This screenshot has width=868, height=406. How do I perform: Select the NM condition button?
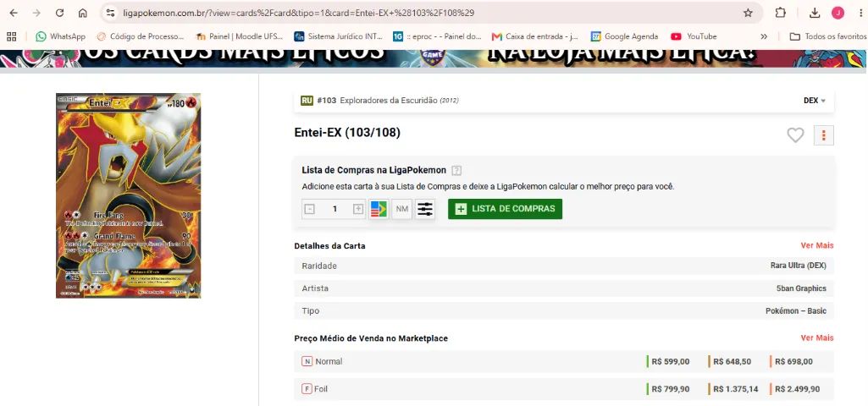coord(402,209)
